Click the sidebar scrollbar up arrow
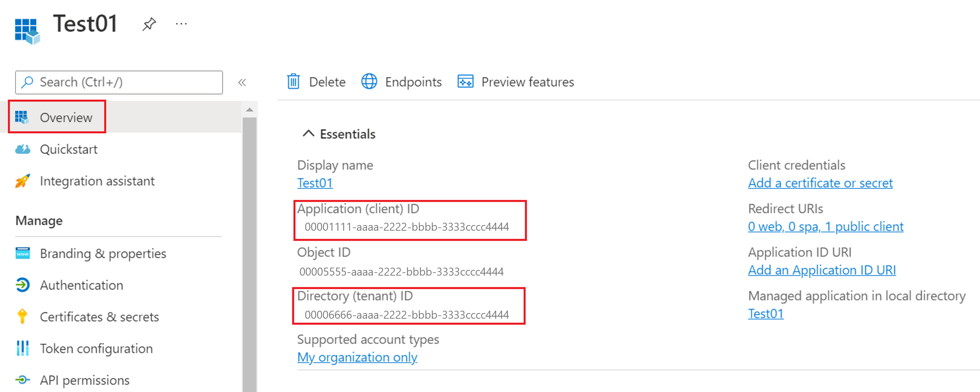Viewport: 980px width, 392px height. (x=250, y=110)
